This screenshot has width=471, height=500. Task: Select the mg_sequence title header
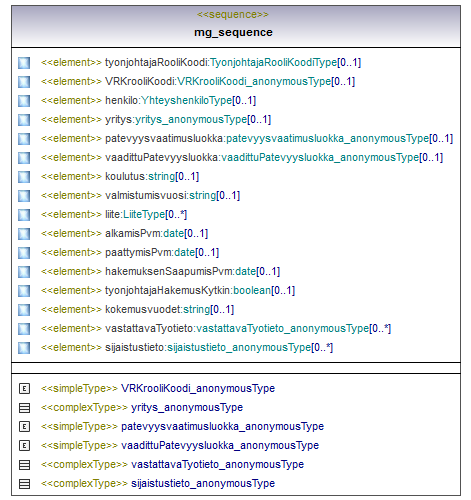pyautogui.click(x=233, y=32)
